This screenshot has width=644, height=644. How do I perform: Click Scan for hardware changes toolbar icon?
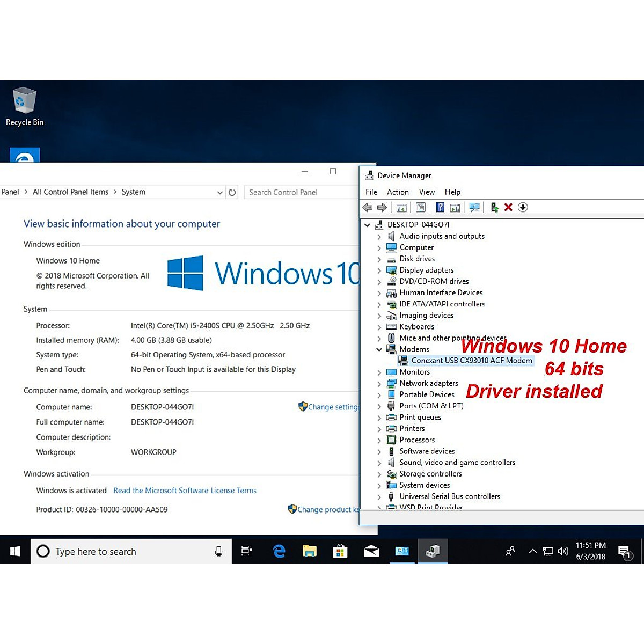click(x=474, y=207)
